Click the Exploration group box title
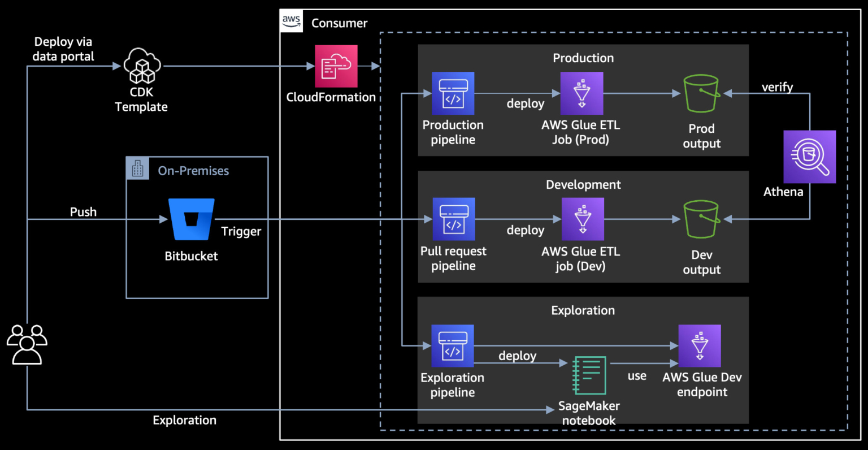868x450 pixels. [583, 310]
